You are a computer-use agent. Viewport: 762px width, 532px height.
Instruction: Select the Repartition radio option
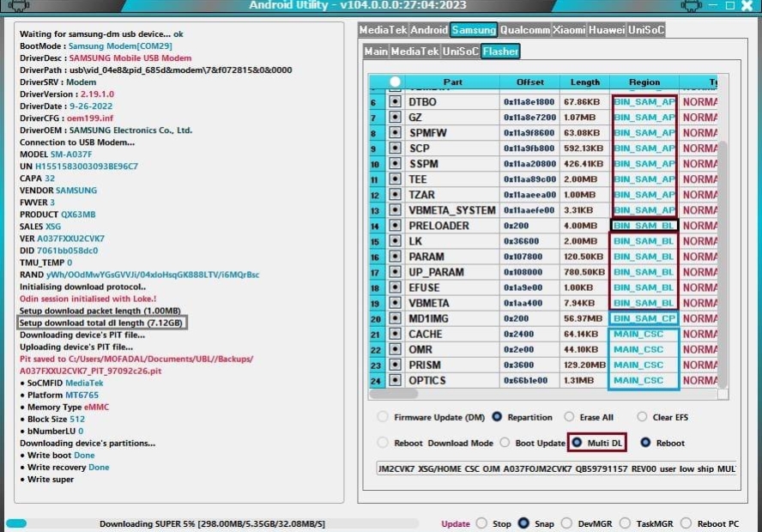pyautogui.click(x=497, y=417)
